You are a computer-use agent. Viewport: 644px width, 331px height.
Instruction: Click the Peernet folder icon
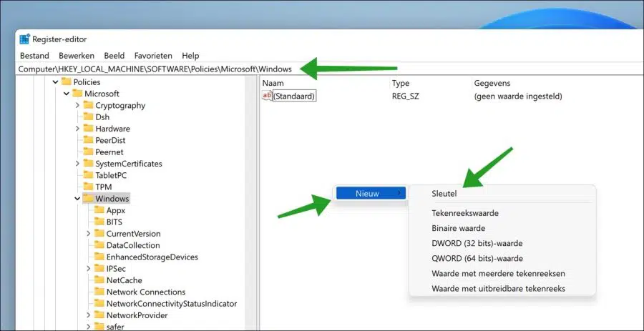pyautogui.click(x=88, y=152)
